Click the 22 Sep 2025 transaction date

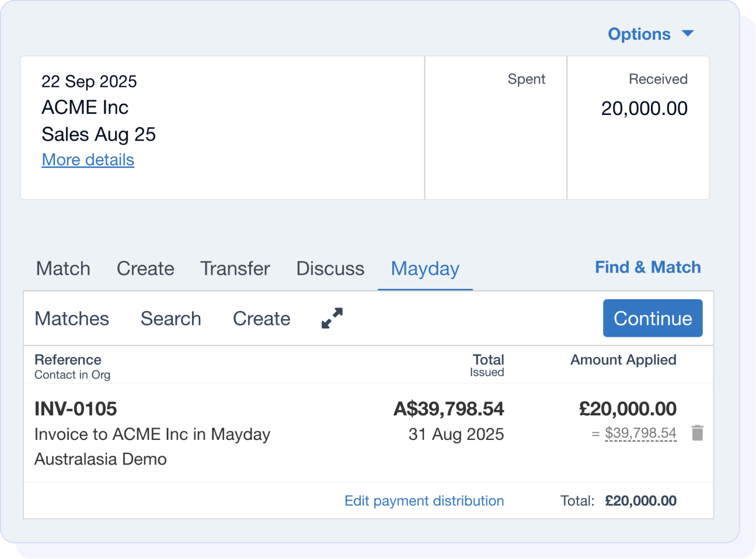(89, 81)
